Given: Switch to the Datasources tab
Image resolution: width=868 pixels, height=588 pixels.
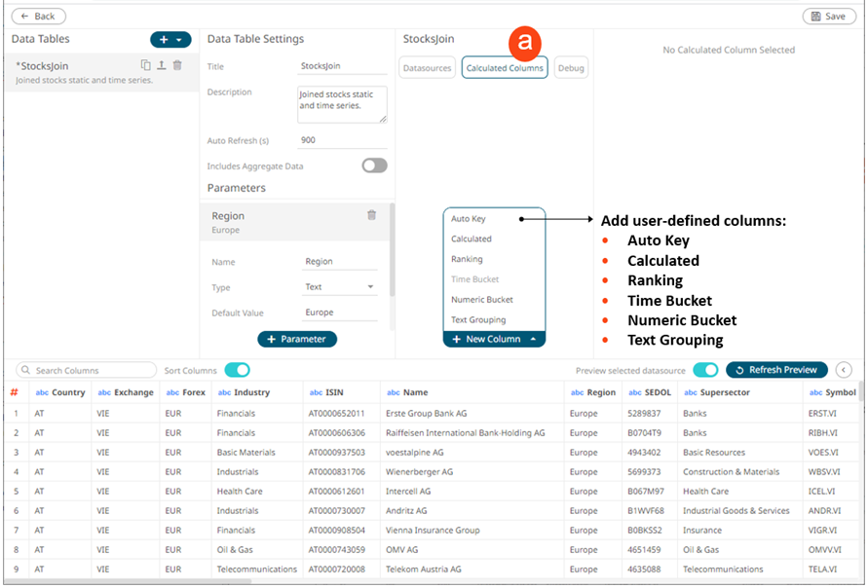Looking at the screenshot, I should (x=427, y=68).
